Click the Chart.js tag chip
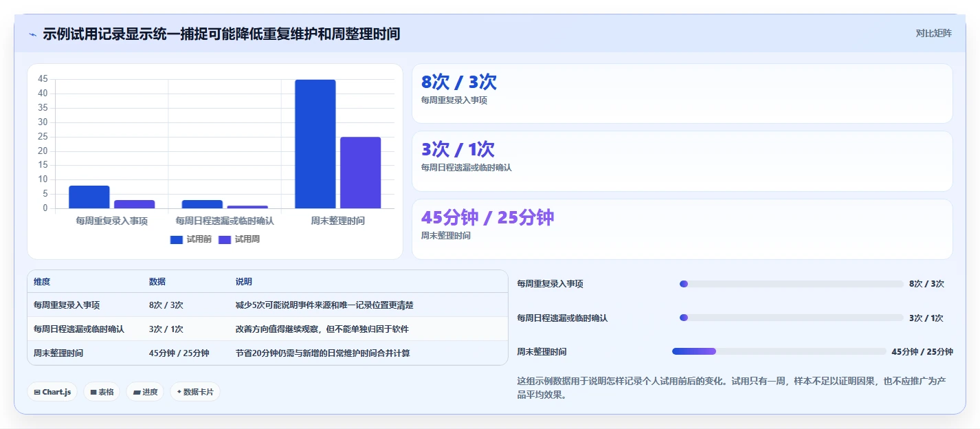Viewport: 980px width, 429px height. click(52, 392)
